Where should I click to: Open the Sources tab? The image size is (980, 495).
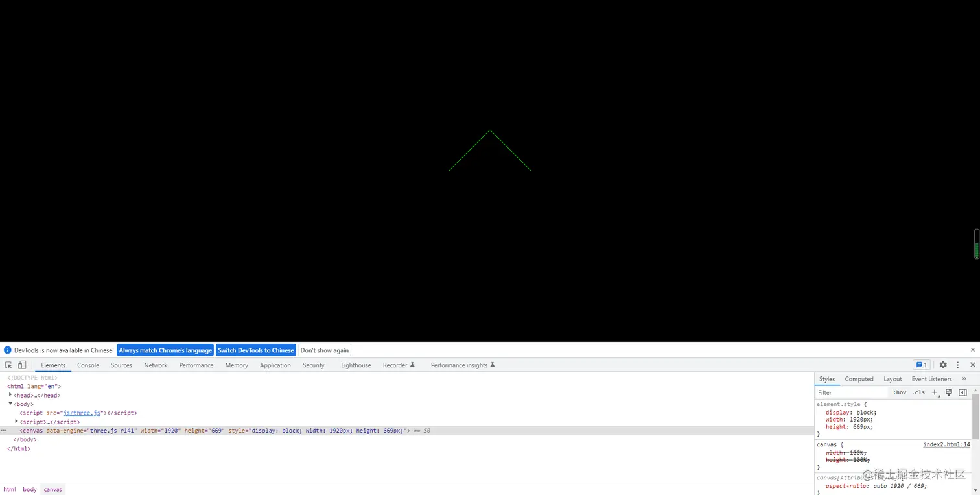click(121, 365)
